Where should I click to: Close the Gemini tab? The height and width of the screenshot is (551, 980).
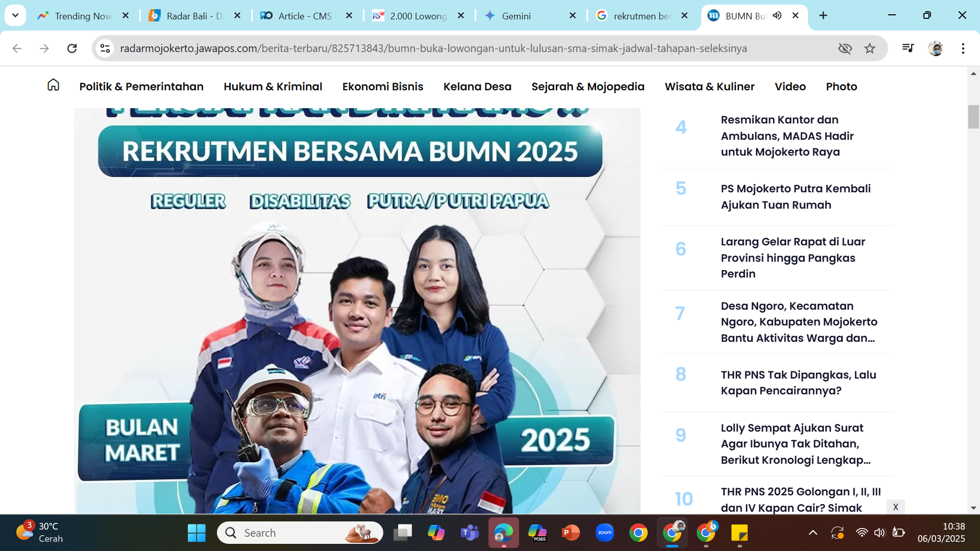click(573, 16)
